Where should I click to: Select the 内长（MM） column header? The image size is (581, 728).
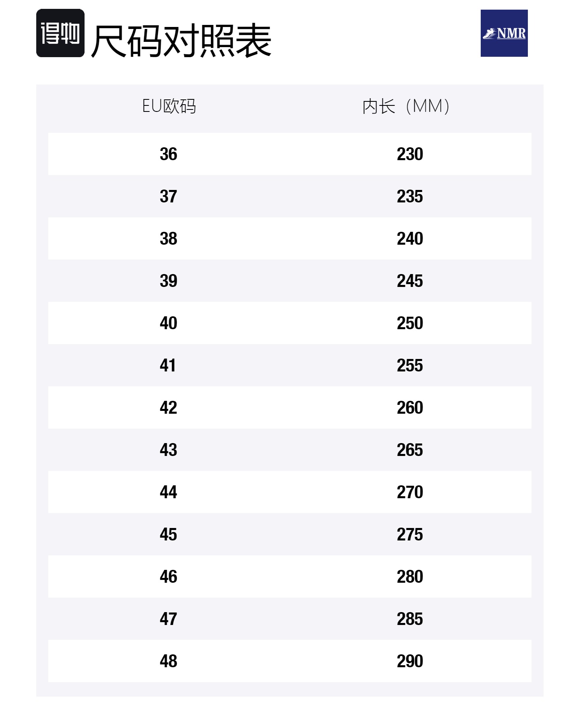406,106
